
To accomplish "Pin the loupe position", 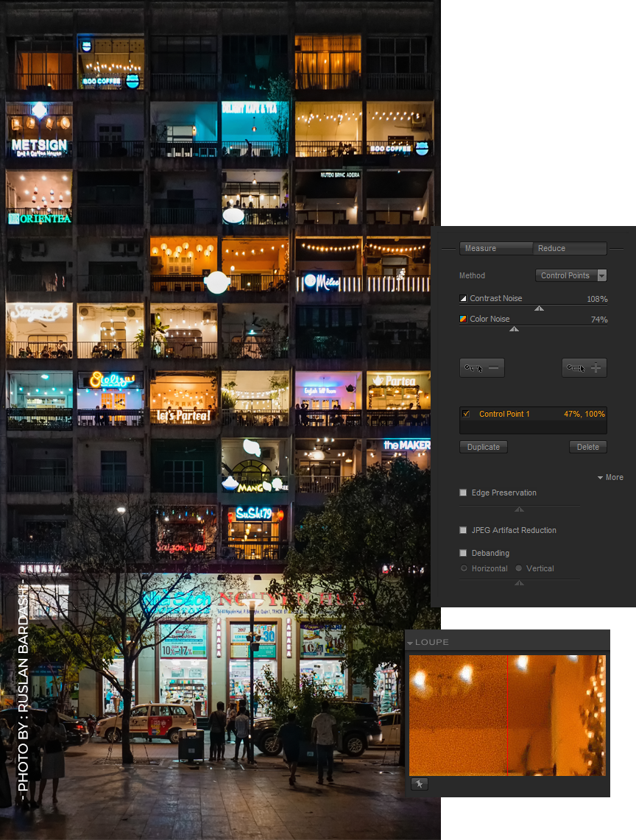I will (420, 784).
